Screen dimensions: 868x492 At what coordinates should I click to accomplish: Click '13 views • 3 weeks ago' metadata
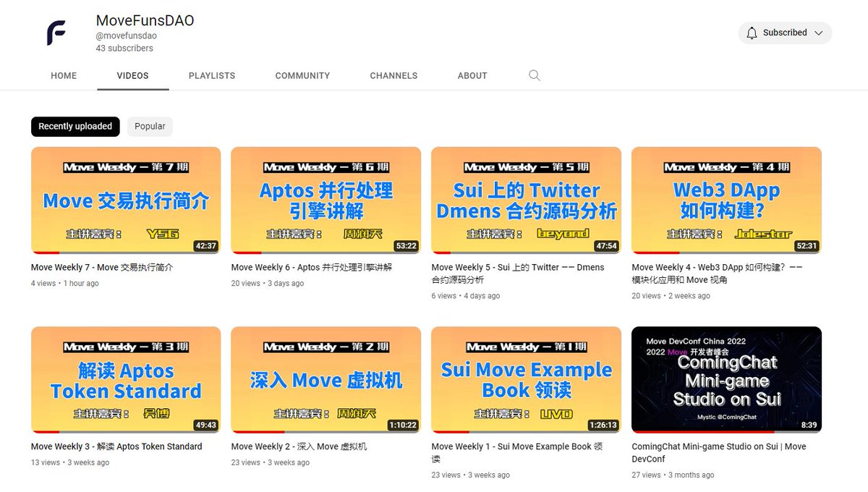[70, 463]
